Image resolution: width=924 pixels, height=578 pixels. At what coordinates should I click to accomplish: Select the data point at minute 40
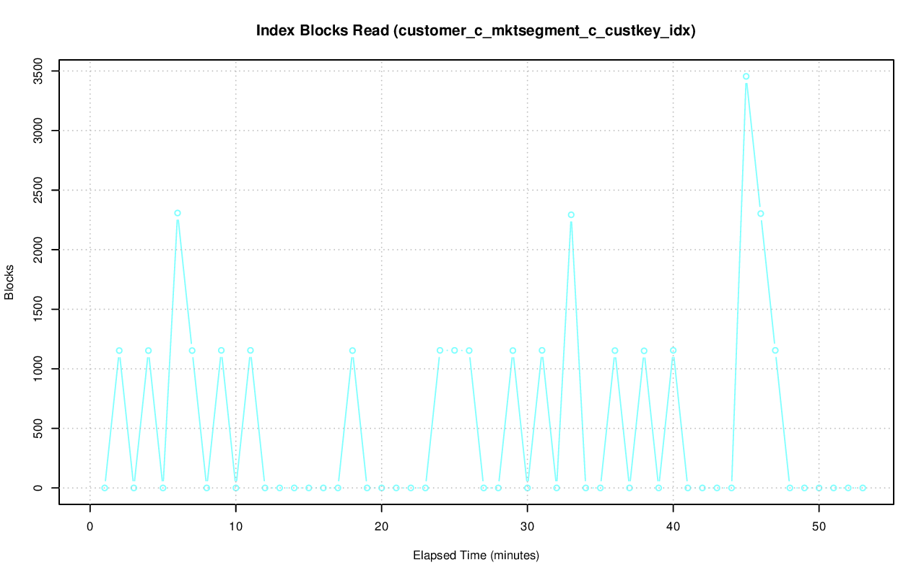pyautogui.click(x=674, y=351)
